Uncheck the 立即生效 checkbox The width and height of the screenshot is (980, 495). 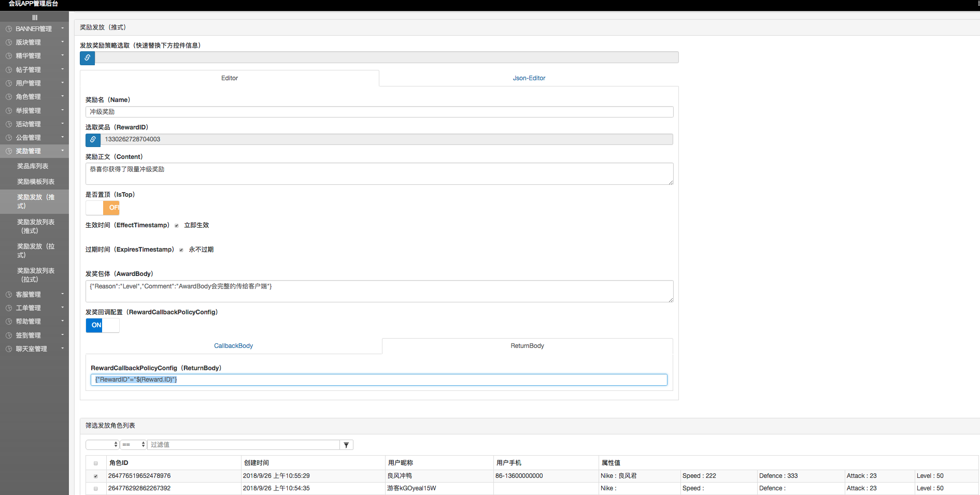177,226
